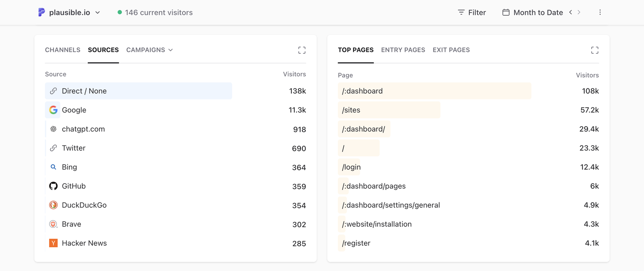644x271 pixels.
Task: Filter by /:dashboard page
Action: click(362, 91)
